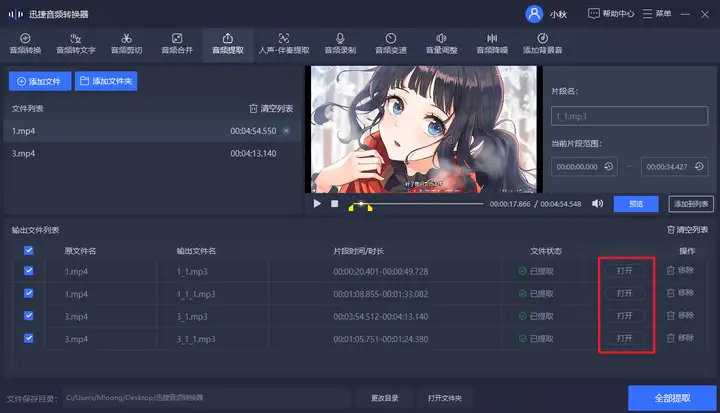Click the video preview thumbnail
This screenshot has width=720, height=413.
pyautogui.click(x=424, y=129)
